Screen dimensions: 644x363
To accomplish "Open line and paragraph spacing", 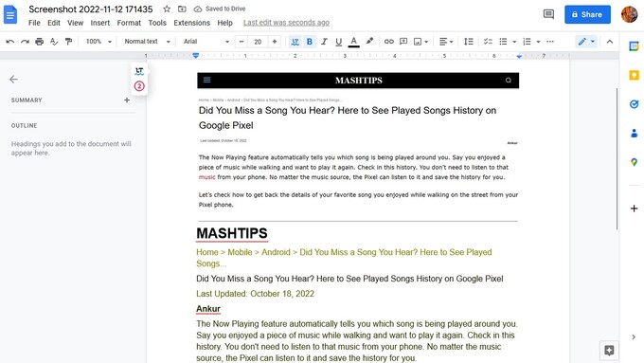I will point(468,42).
